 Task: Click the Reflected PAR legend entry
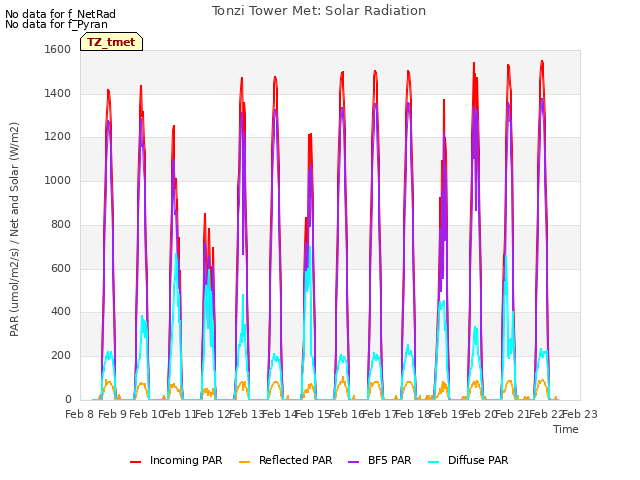(x=285, y=460)
